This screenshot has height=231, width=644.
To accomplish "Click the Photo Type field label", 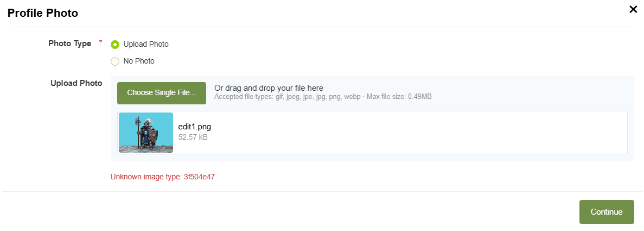I will [x=69, y=43].
